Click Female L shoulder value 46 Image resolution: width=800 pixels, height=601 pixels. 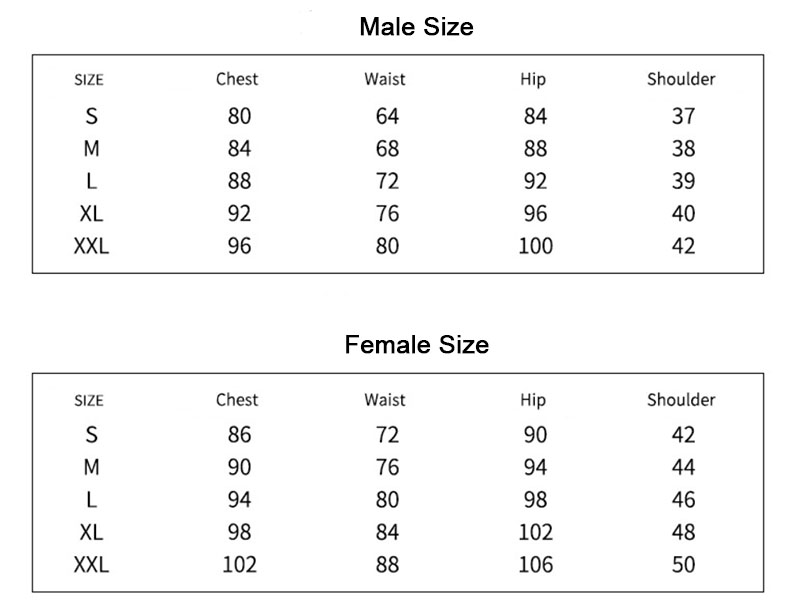[x=683, y=499]
